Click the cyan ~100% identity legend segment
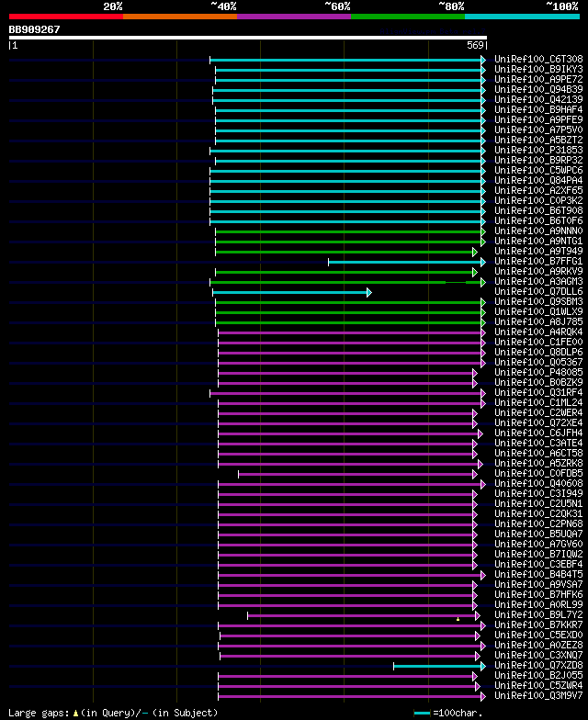This screenshot has width=588, height=720. tap(522, 17)
